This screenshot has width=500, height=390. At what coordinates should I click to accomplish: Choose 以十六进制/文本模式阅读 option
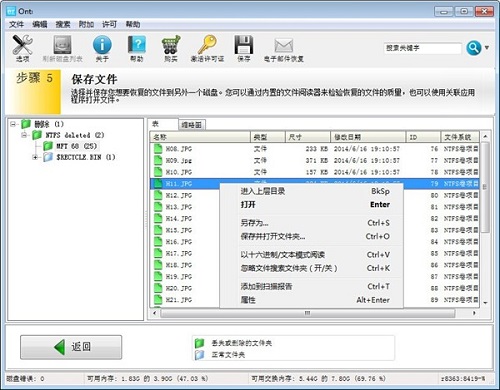(x=312, y=255)
